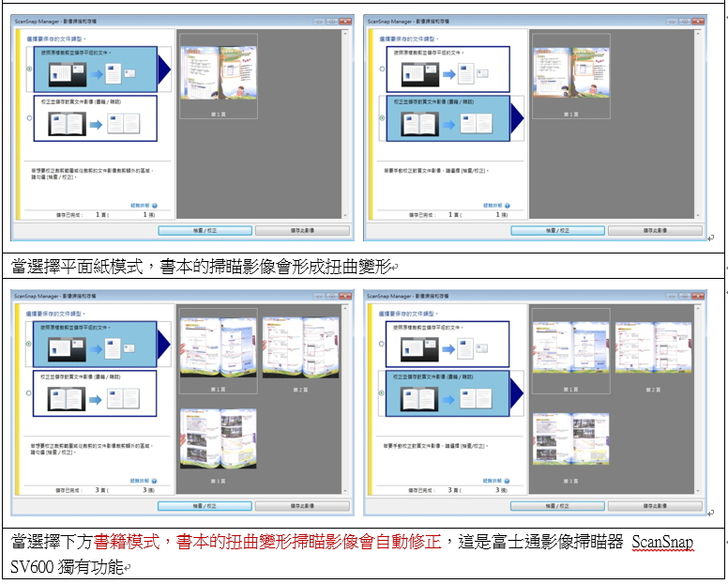The height and width of the screenshot is (584, 728).
Task: Click caption text 當選擇平面紙模式
Action: coord(77,267)
